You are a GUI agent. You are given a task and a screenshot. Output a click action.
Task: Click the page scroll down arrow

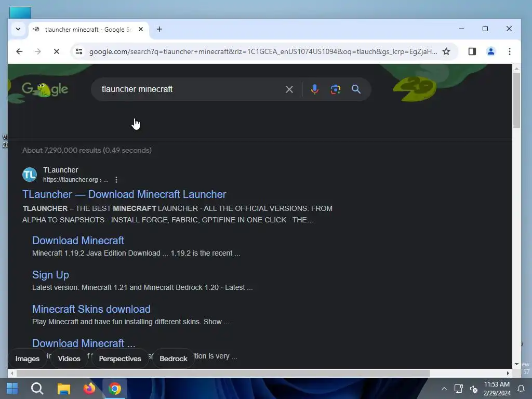pyautogui.click(x=516, y=364)
